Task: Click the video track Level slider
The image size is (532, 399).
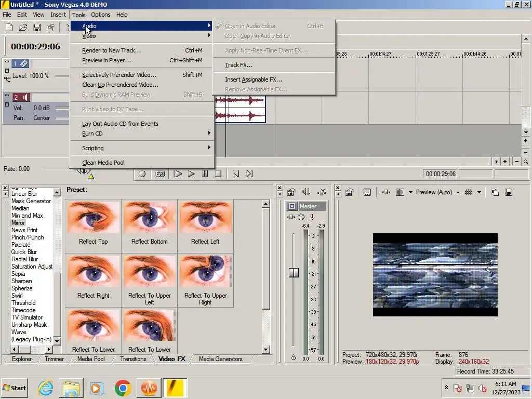Action: [62, 76]
